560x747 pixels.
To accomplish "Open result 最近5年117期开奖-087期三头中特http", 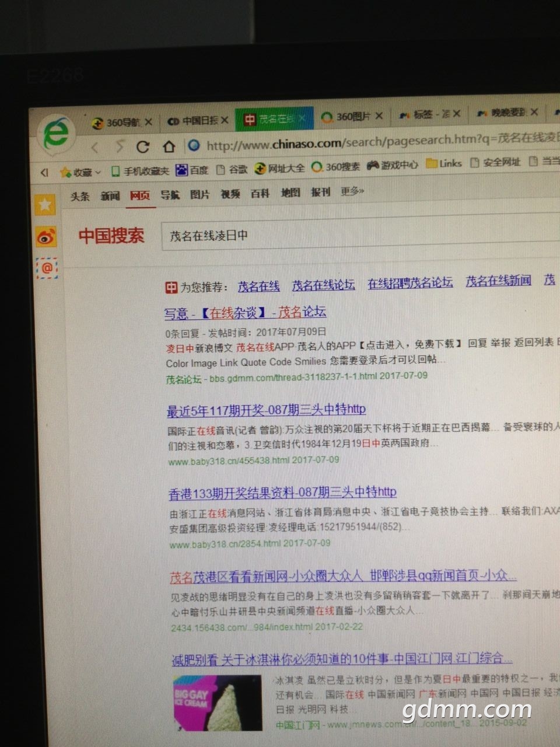I will 266,410.
